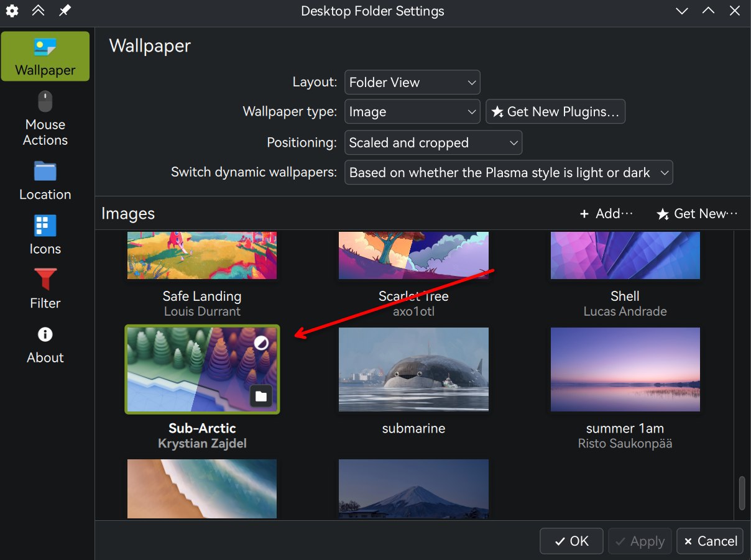Click the star icon next to Get New
The width and height of the screenshot is (751, 560).
click(663, 213)
